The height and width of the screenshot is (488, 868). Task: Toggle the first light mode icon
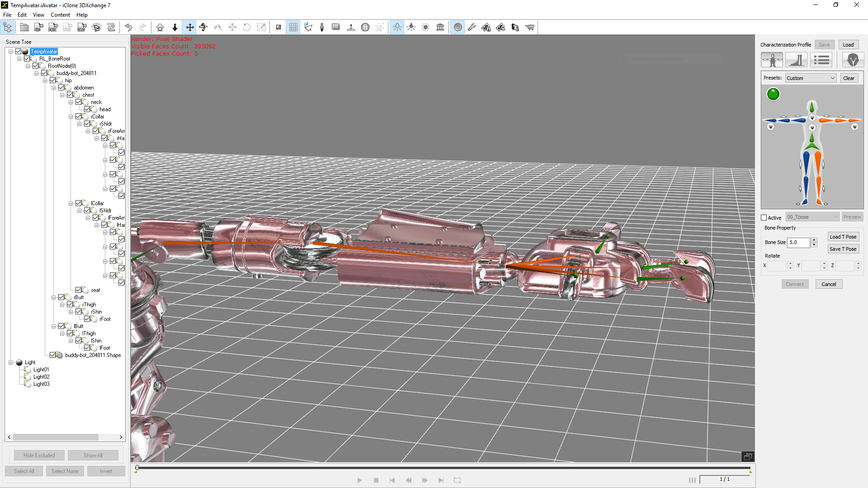pyautogui.click(x=397, y=28)
